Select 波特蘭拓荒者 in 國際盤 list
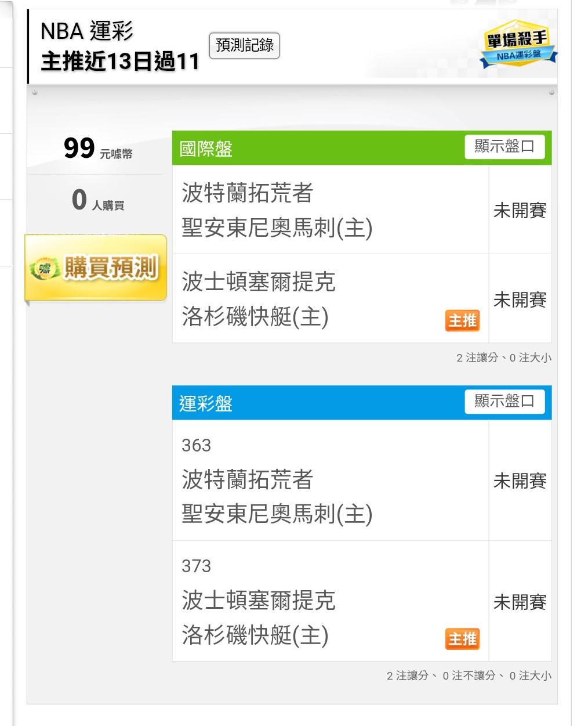 pos(248,193)
